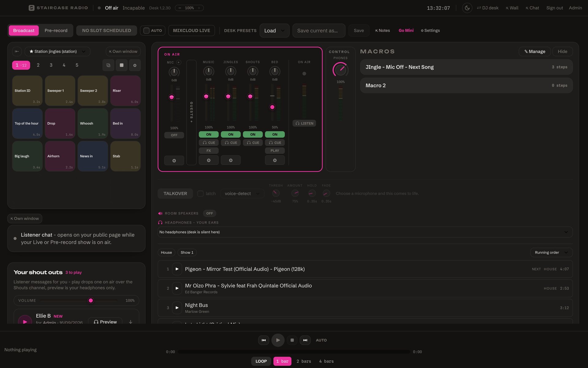Skip to previous track
Viewport: 588px width, 368px height.
point(264,340)
